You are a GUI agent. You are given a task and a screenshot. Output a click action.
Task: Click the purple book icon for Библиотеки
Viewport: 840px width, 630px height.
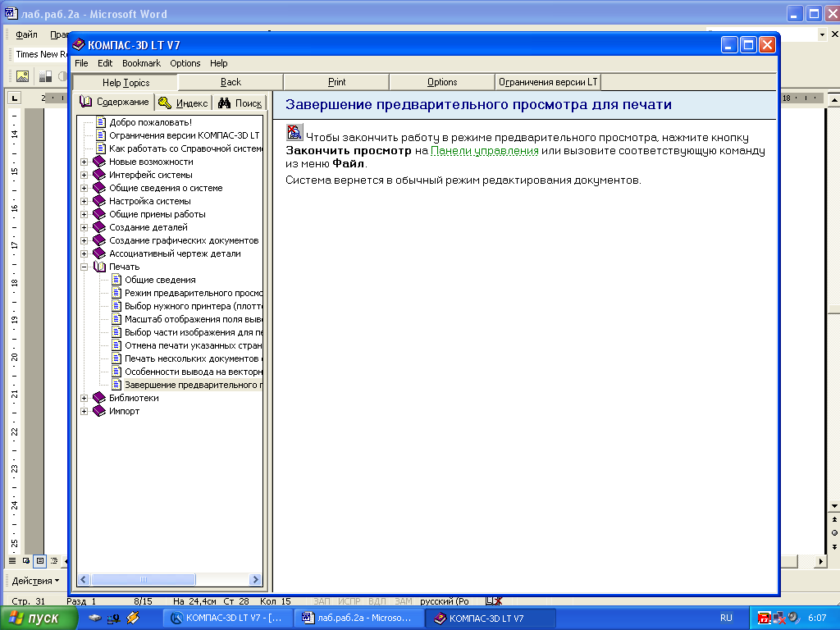99,398
